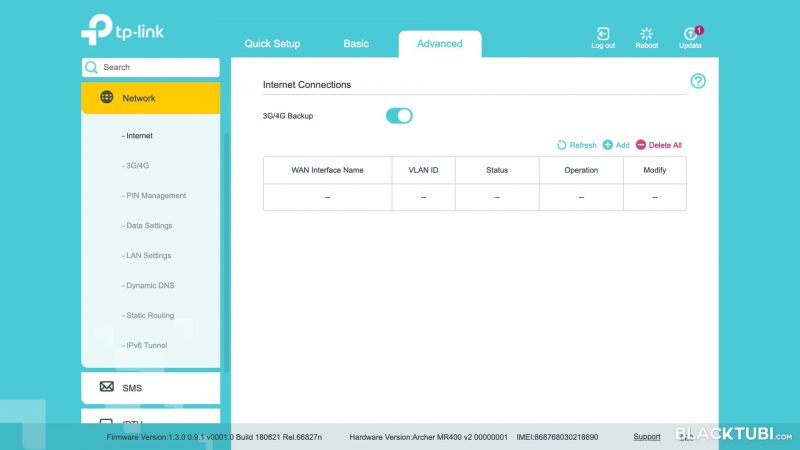Click the Modify column header
Viewport: 800px width, 450px height.
coord(655,170)
